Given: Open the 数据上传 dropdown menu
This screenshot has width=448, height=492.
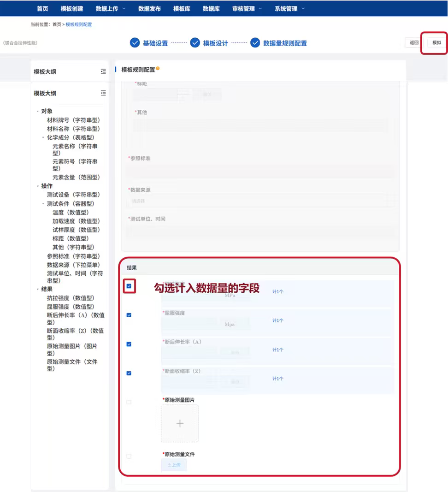Looking at the screenshot, I should coord(110,8).
